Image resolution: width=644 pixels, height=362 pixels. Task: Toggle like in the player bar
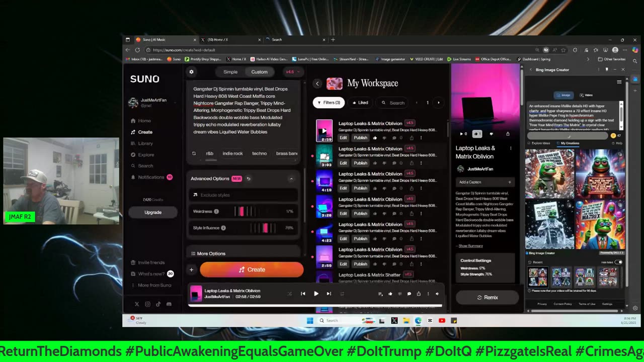390,294
